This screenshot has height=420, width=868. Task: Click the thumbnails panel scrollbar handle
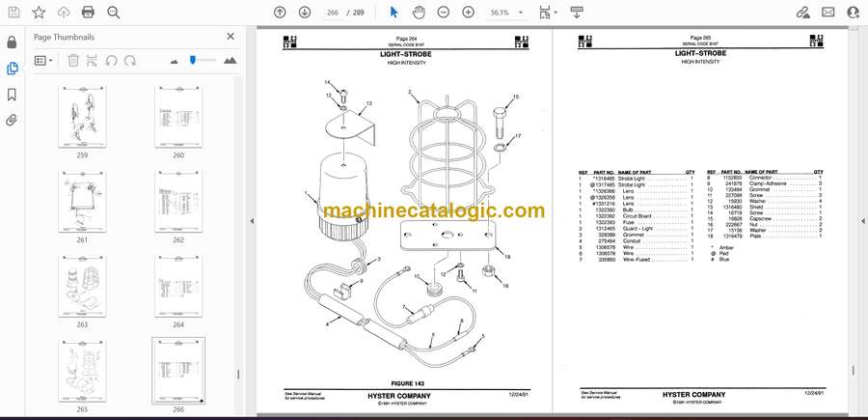(x=238, y=376)
